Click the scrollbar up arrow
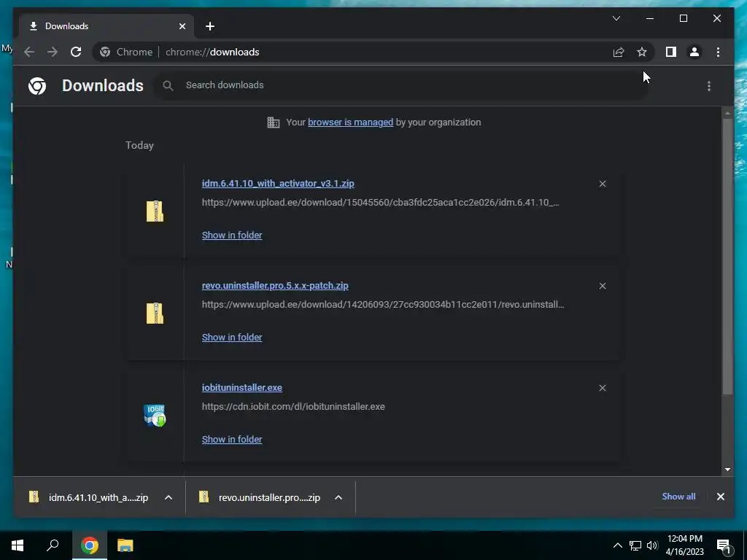The width and height of the screenshot is (747, 560). (x=727, y=113)
